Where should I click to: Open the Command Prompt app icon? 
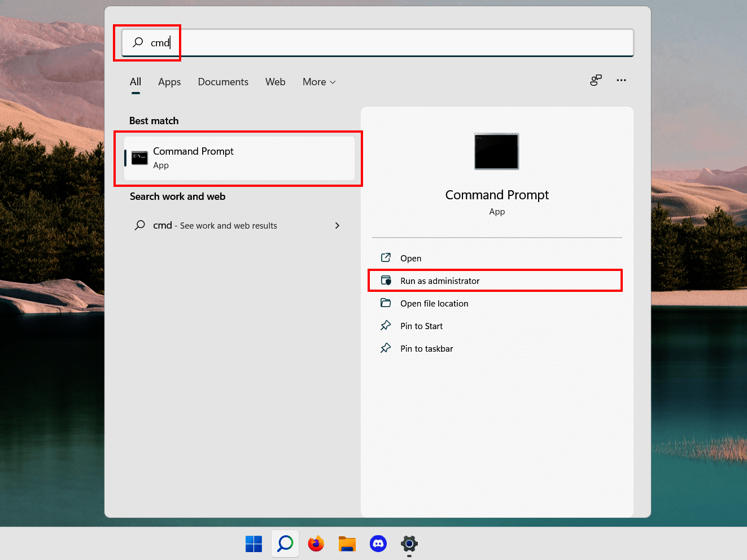point(139,158)
